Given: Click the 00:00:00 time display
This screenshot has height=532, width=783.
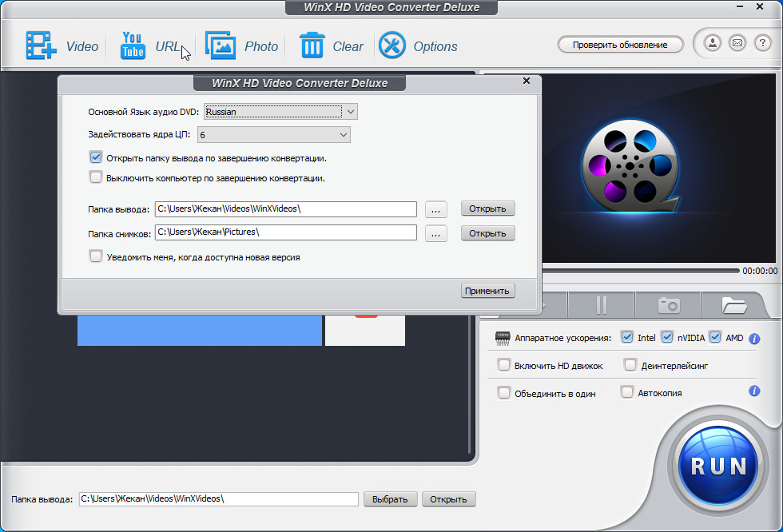Looking at the screenshot, I should tap(760, 271).
